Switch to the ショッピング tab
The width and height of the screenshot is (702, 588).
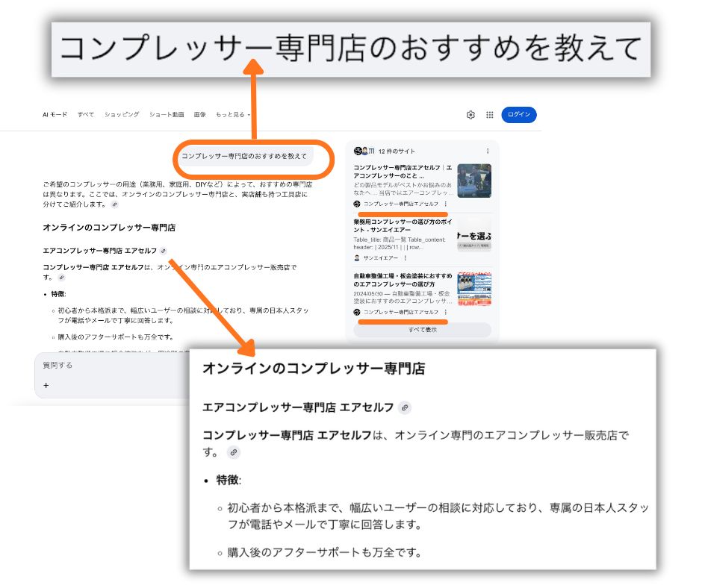coord(122,116)
